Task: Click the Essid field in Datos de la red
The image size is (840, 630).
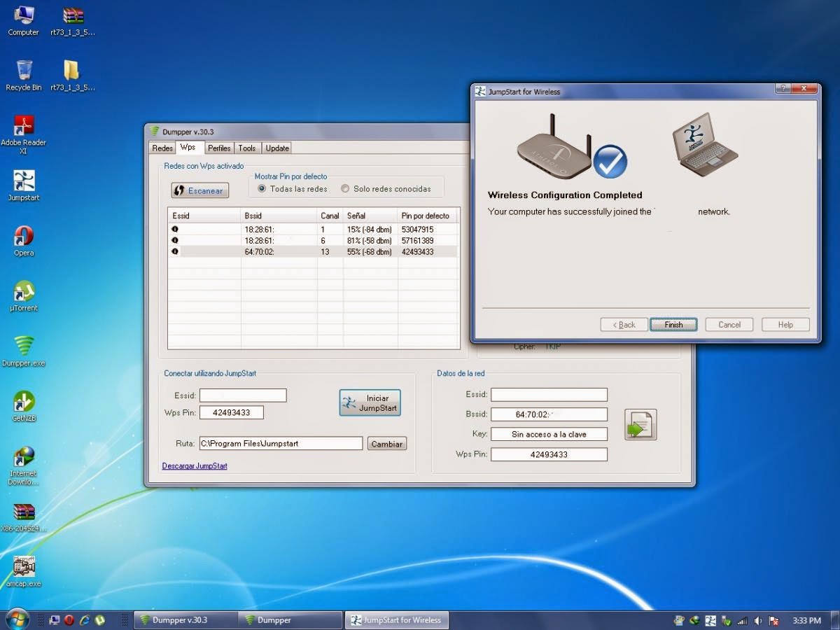Action: (x=549, y=395)
